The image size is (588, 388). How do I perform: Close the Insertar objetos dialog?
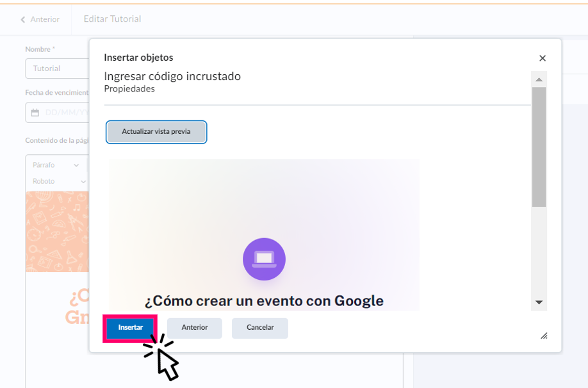click(543, 58)
